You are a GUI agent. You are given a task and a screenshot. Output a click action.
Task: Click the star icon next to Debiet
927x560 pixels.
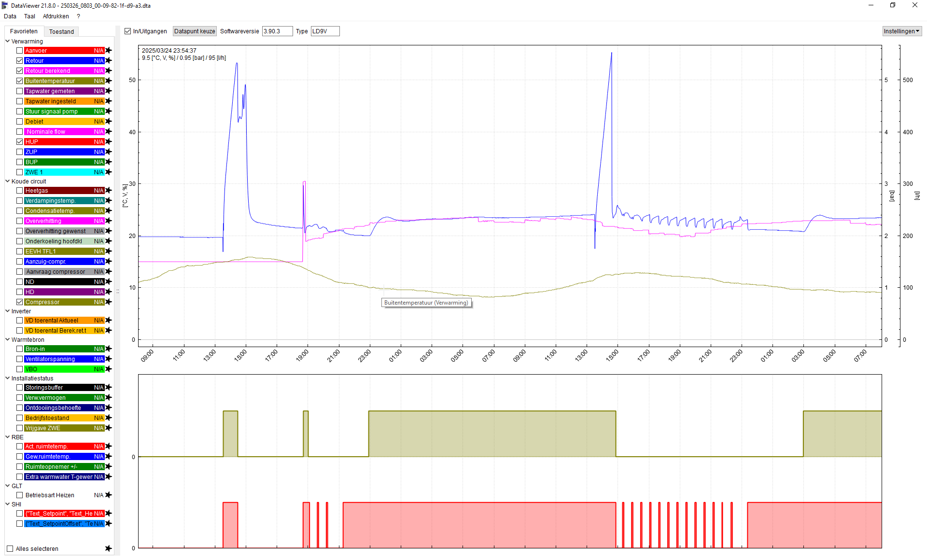point(109,121)
